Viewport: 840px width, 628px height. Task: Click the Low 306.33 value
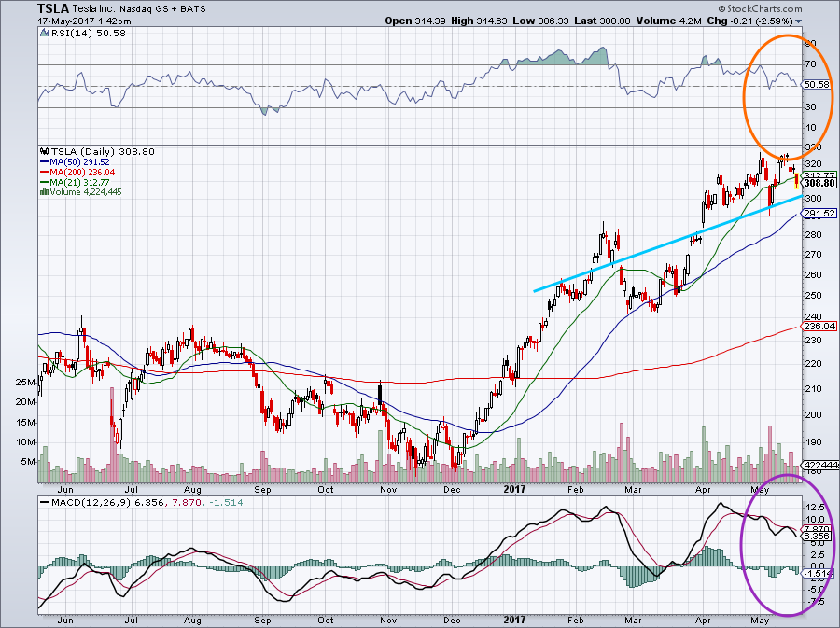540,21
